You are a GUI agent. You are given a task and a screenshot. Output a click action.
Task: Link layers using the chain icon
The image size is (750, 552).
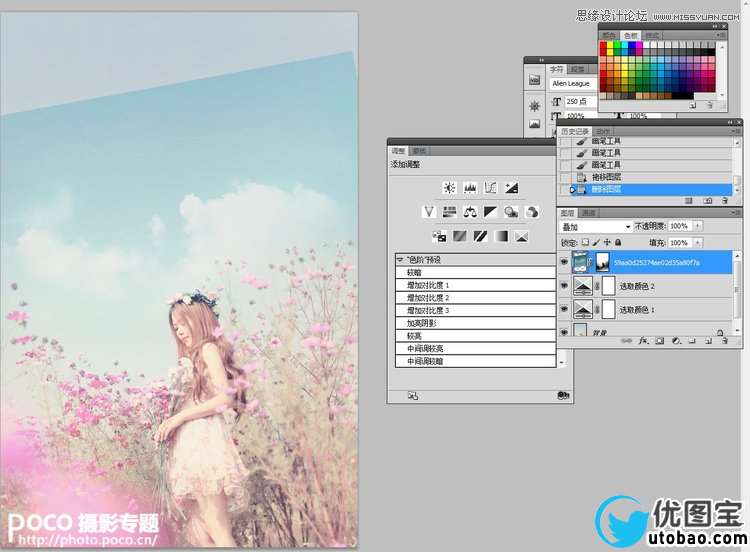[x=626, y=341]
